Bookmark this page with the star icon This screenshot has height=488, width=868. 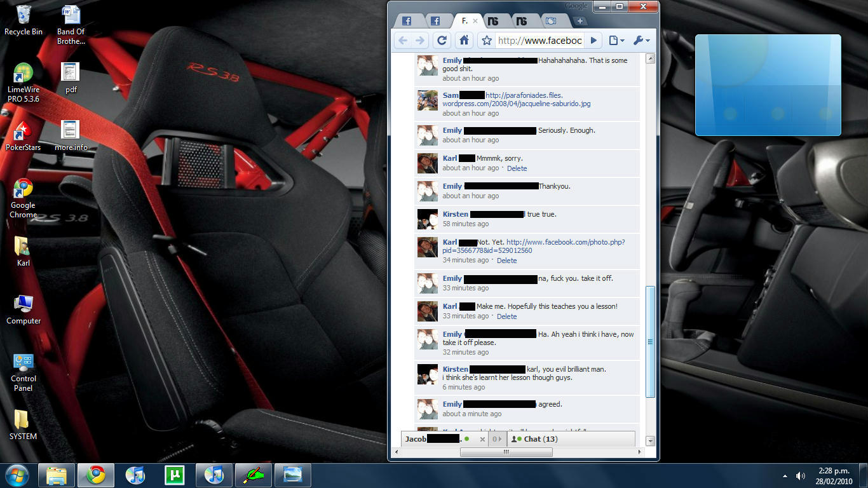point(487,41)
